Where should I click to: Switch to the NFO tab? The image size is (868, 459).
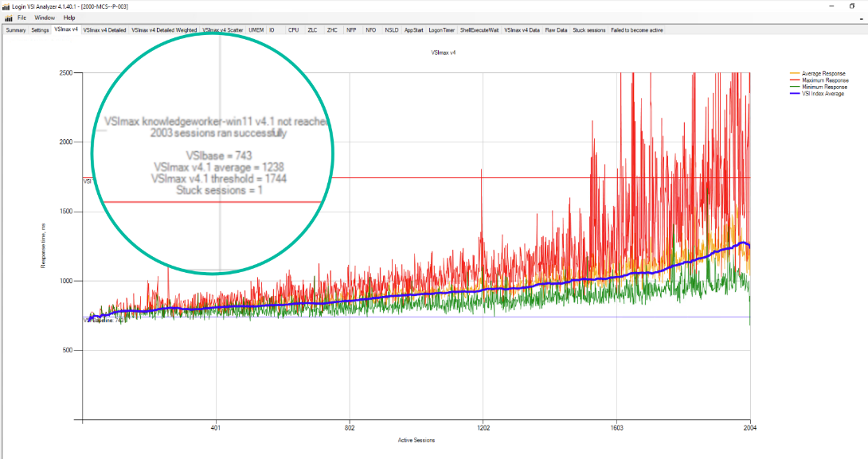tap(371, 30)
